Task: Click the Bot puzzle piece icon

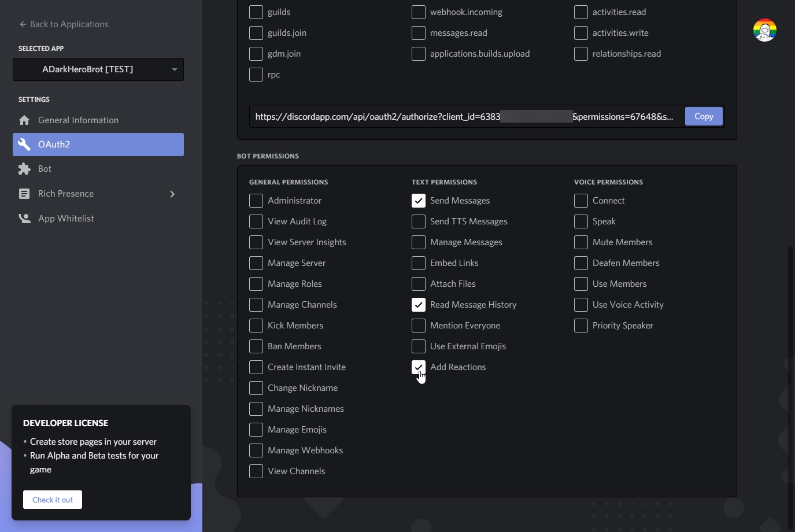Action: click(24, 169)
